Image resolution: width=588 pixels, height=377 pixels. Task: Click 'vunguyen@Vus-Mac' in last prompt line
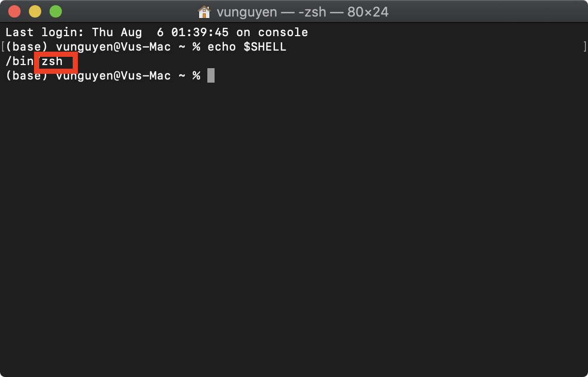pos(113,76)
